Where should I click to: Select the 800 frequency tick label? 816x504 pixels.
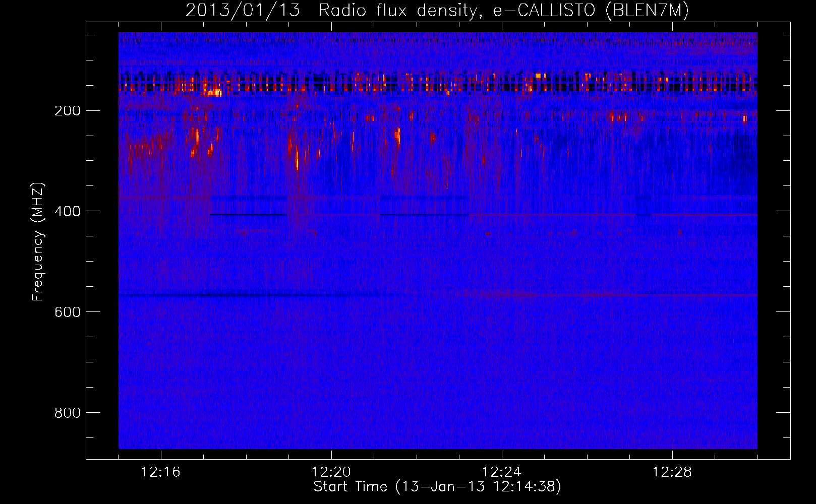(68, 413)
